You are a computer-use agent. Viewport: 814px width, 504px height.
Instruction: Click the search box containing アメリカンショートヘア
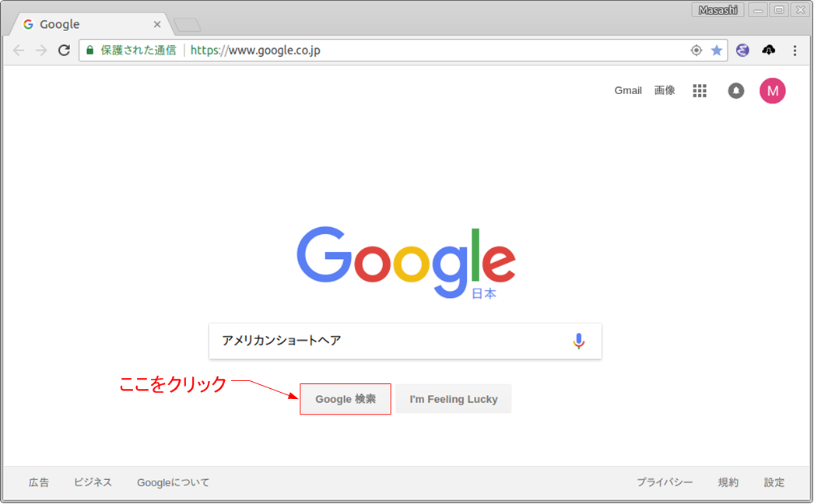(x=405, y=341)
